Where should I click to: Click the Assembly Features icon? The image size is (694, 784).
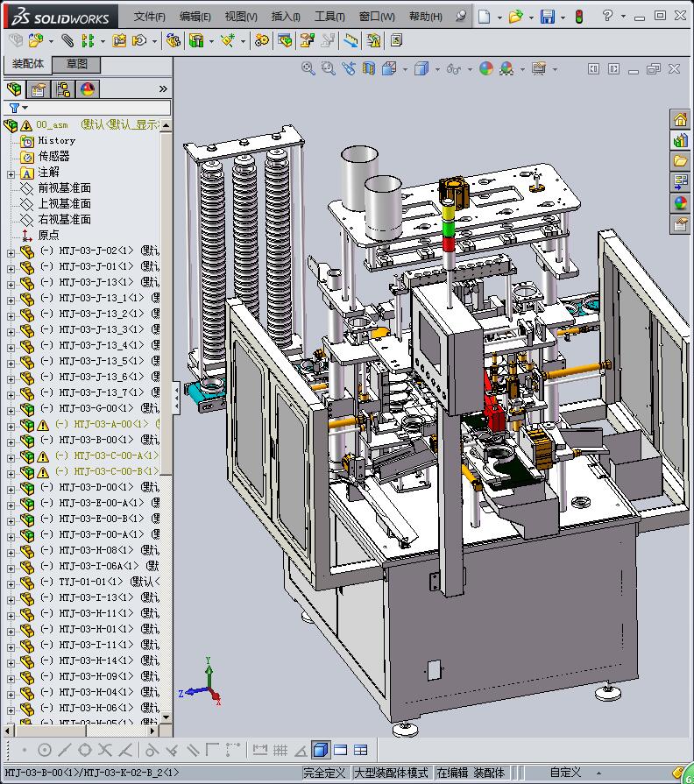click(x=196, y=40)
